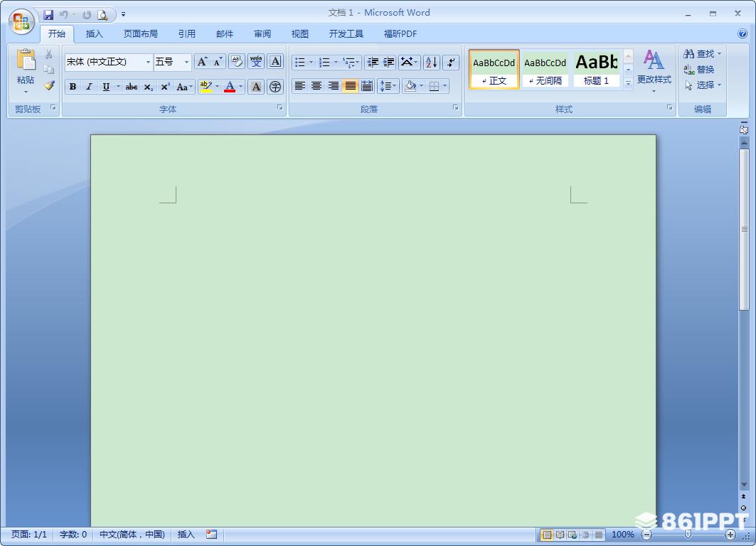Apply distributed alignment

[x=367, y=86]
